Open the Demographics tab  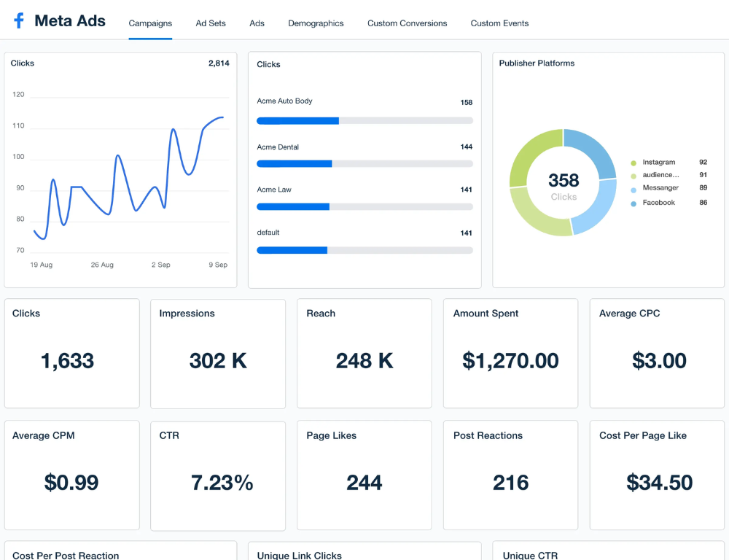point(316,23)
